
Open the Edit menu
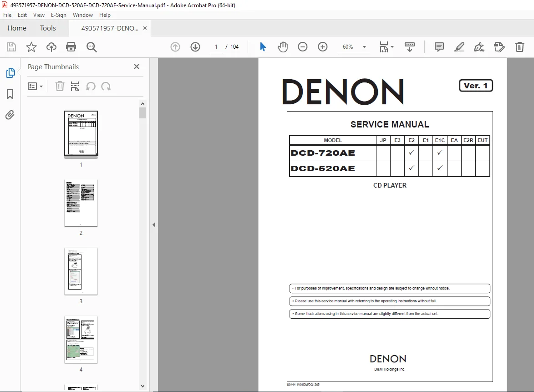coord(22,15)
